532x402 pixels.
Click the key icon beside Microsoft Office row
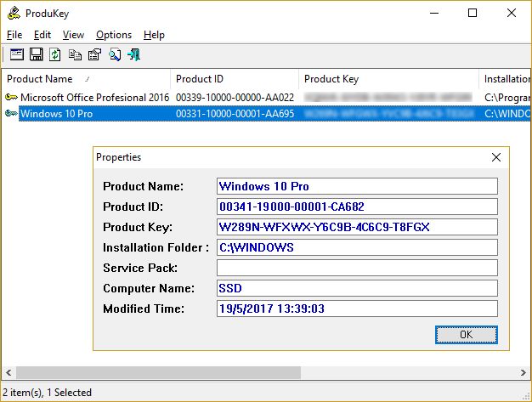(x=11, y=98)
